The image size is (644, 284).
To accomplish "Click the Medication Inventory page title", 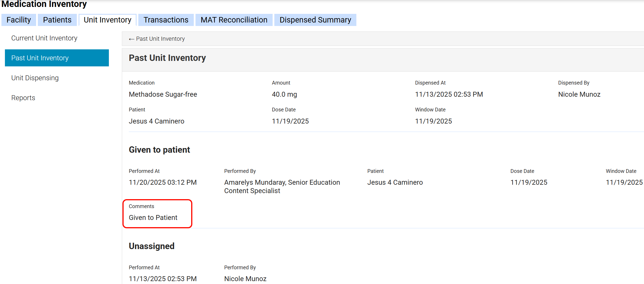I will click(x=44, y=4).
